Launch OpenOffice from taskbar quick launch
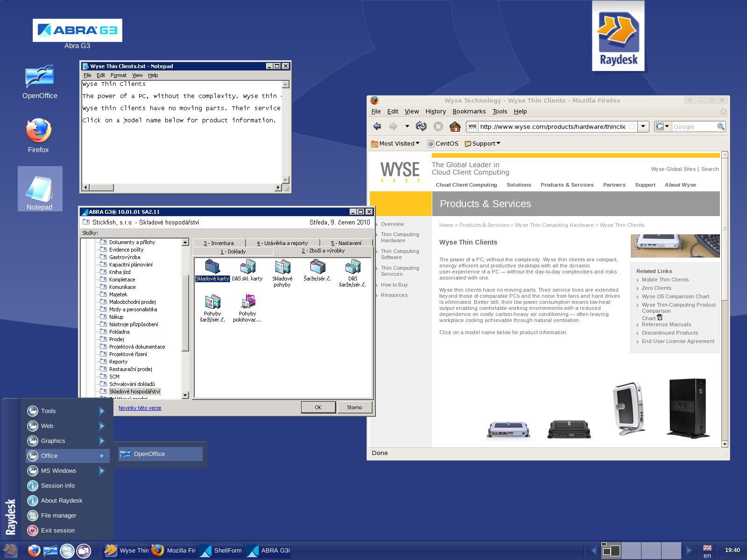The width and height of the screenshot is (747, 560). click(50, 551)
